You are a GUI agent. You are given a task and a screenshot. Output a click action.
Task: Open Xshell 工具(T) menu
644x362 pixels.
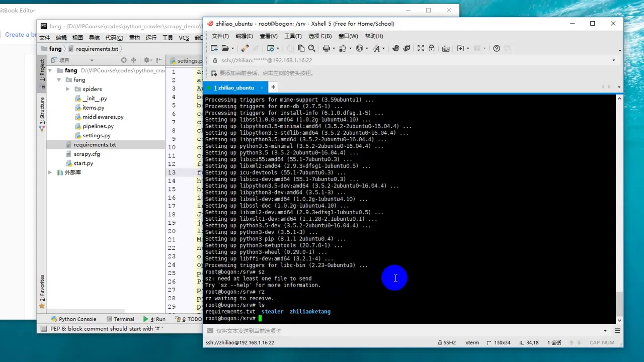(293, 36)
